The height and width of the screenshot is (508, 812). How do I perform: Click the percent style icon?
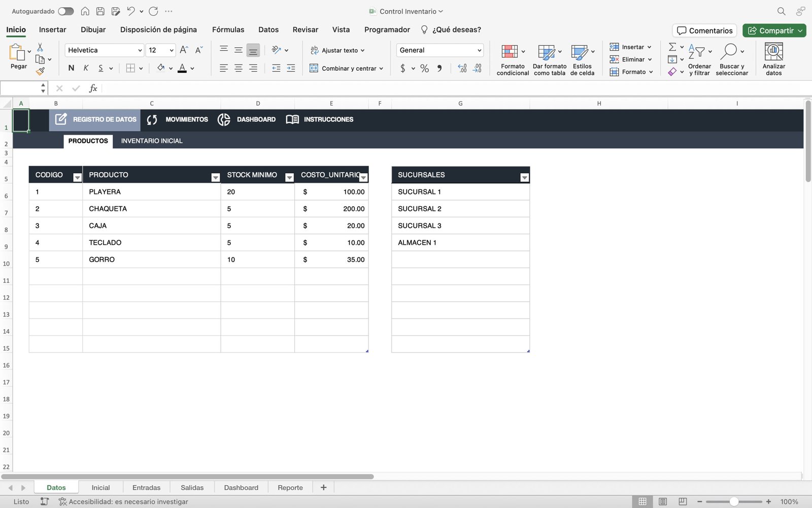tap(424, 68)
